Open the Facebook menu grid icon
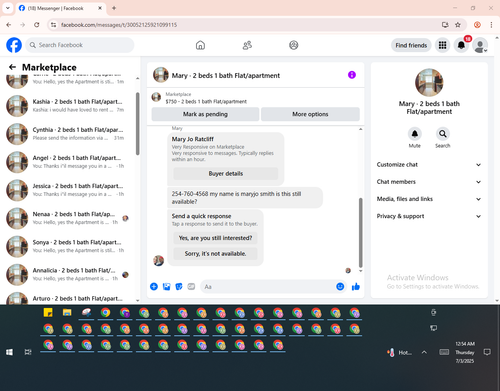The image size is (500, 391). [442, 45]
